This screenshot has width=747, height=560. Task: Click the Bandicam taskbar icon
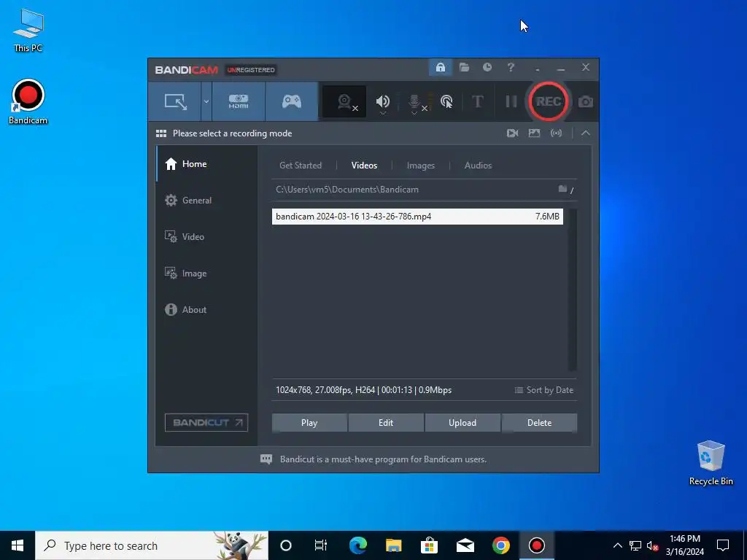point(536,545)
